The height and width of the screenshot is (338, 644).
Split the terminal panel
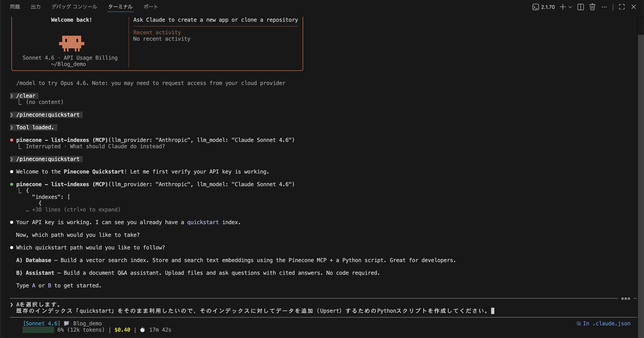click(x=580, y=7)
